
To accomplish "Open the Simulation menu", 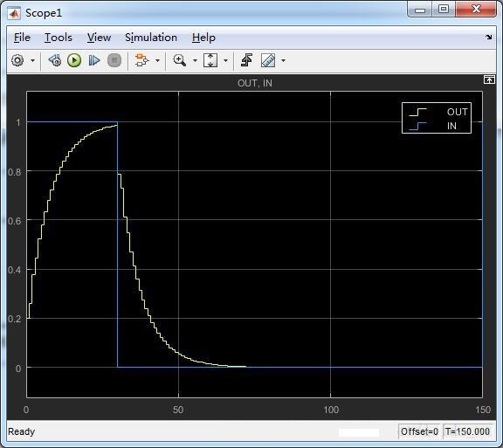I will (151, 38).
